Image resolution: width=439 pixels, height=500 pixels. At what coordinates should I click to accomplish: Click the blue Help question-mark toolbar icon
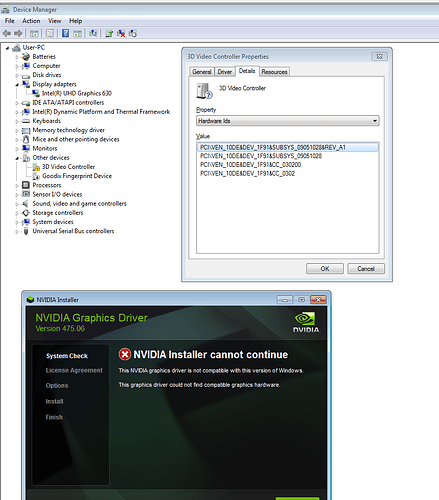tap(66, 33)
